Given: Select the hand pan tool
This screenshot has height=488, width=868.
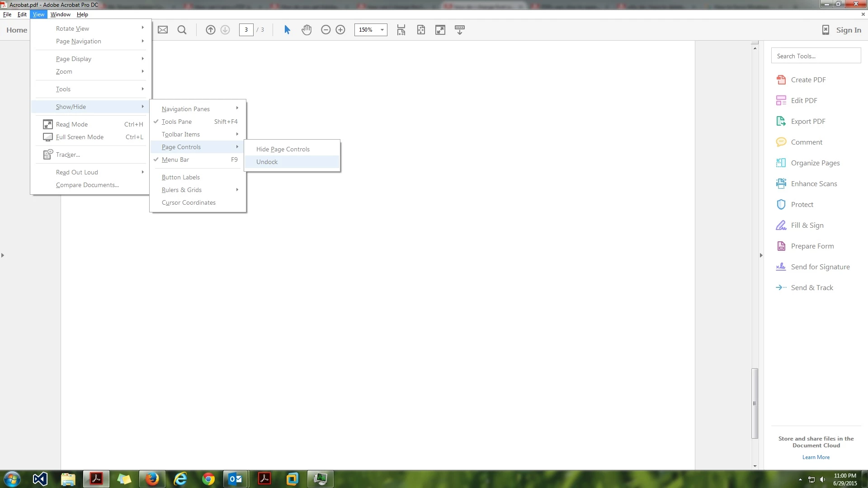Looking at the screenshot, I should [x=307, y=30].
